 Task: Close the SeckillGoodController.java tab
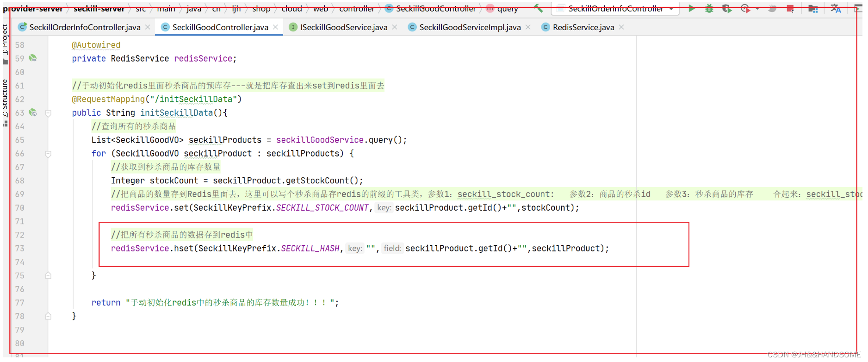click(275, 27)
